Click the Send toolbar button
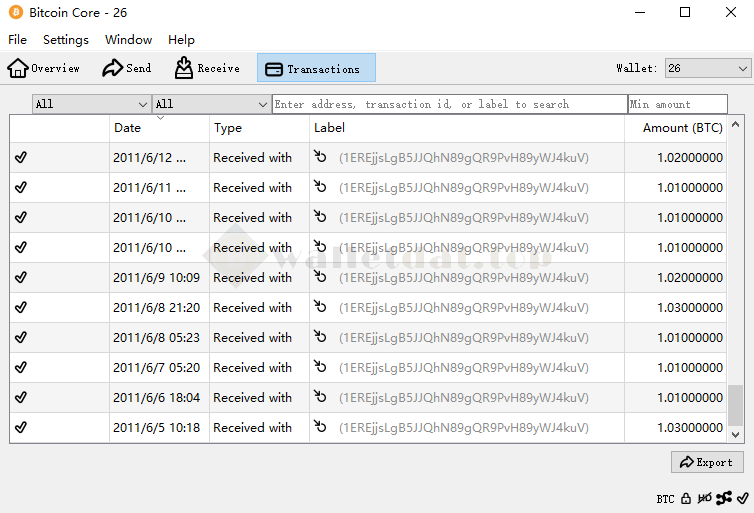This screenshot has width=754, height=513. pos(127,68)
